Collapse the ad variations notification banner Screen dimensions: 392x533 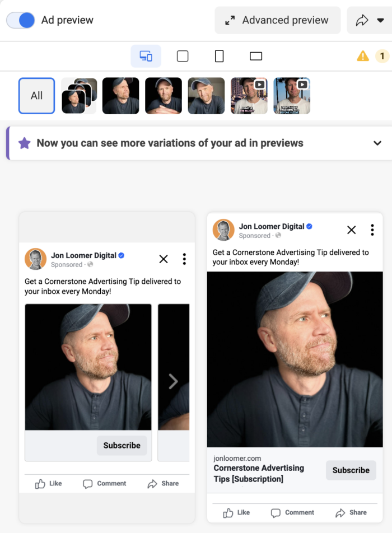377,143
